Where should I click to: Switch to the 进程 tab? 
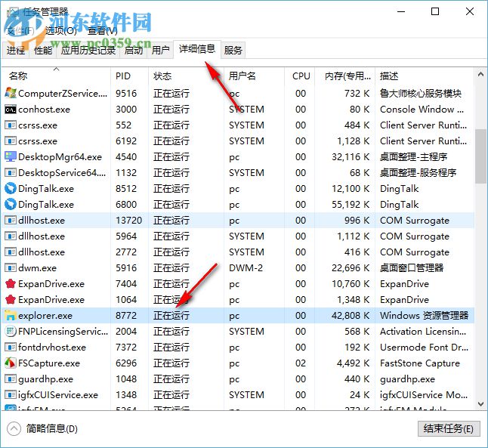click(16, 50)
